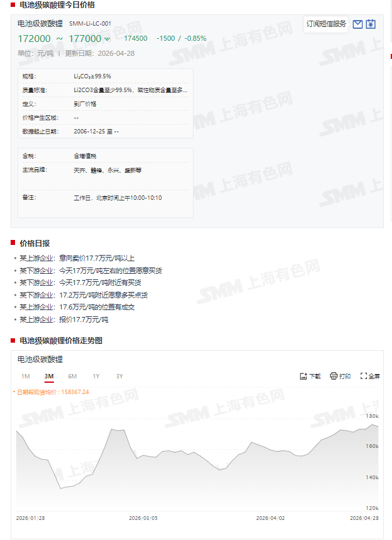Select the 3M chart range tab

(49, 376)
